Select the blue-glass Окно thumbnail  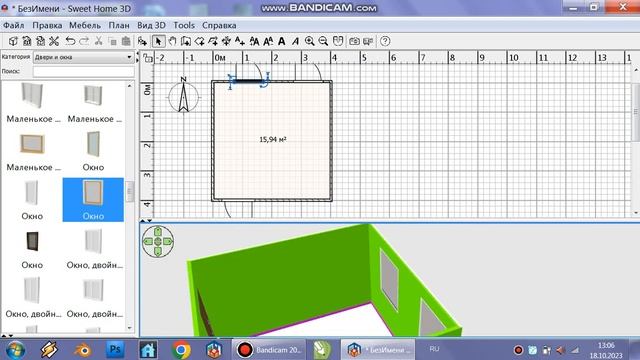click(x=93, y=144)
